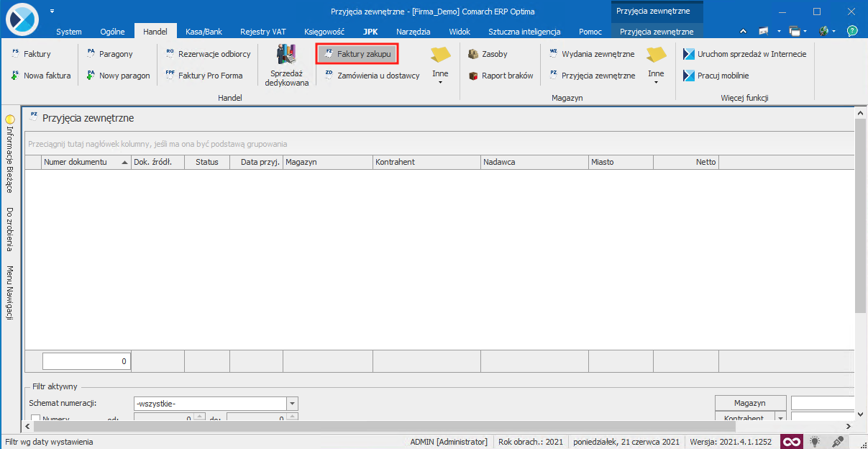Open help via the question mark icon
868x449 pixels.
pos(853,31)
